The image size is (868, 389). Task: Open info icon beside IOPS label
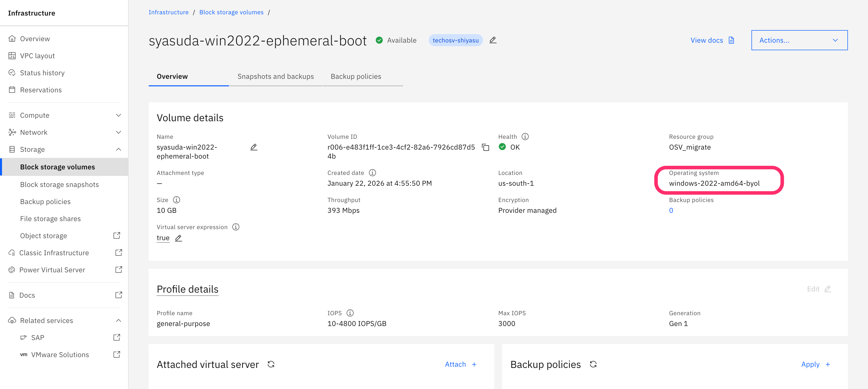tap(350, 313)
